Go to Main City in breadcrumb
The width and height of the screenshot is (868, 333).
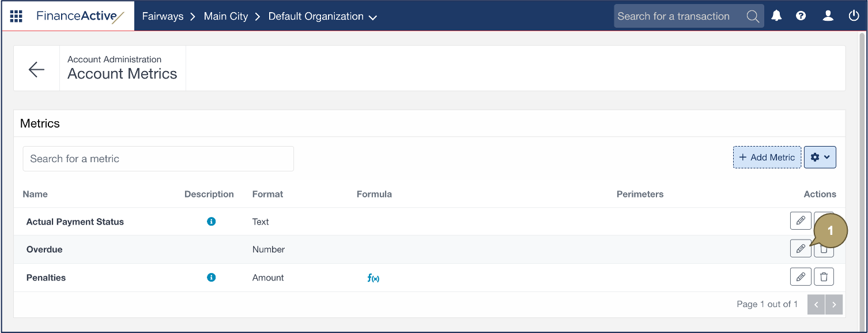point(226,16)
